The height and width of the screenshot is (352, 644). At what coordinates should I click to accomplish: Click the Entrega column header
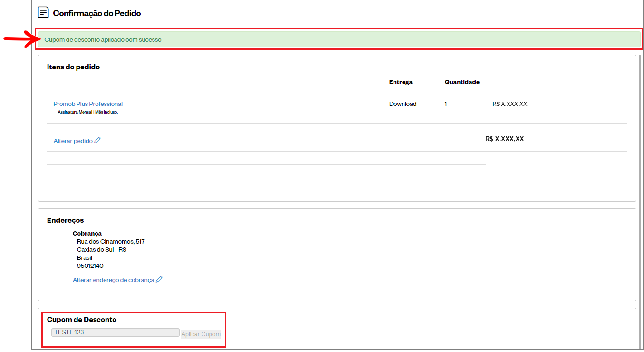pos(401,82)
